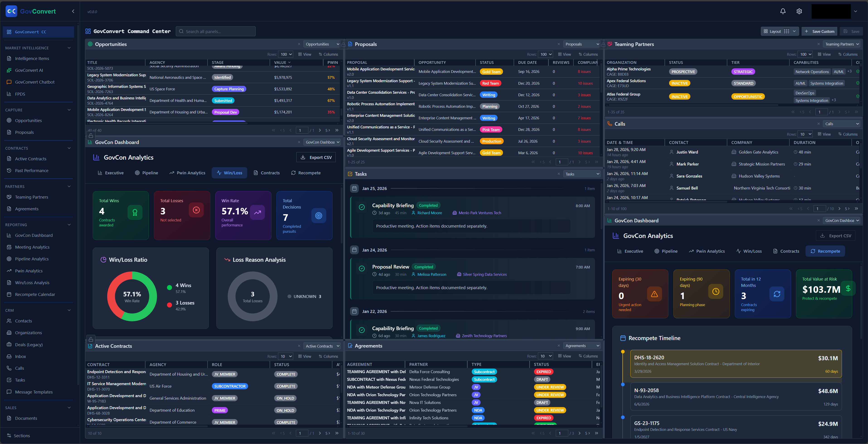Image resolution: width=868 pixels, height=444 pixels.
Task: Click the notifications bell icon
Action: click(782, 12)
